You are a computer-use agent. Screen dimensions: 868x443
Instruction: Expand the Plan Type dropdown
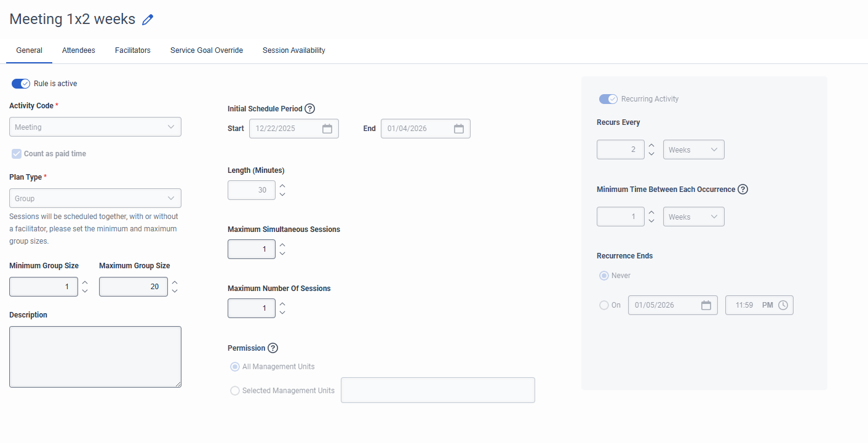pos(95,199)
